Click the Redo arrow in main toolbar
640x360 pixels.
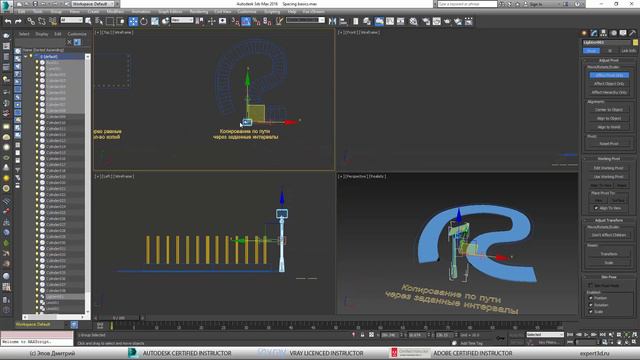point(18,21)
